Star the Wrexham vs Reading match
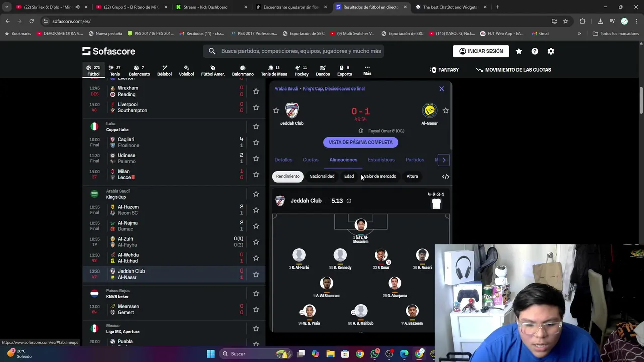The height and width of the screenshot is (362, 644). click(x=256, y=91)
